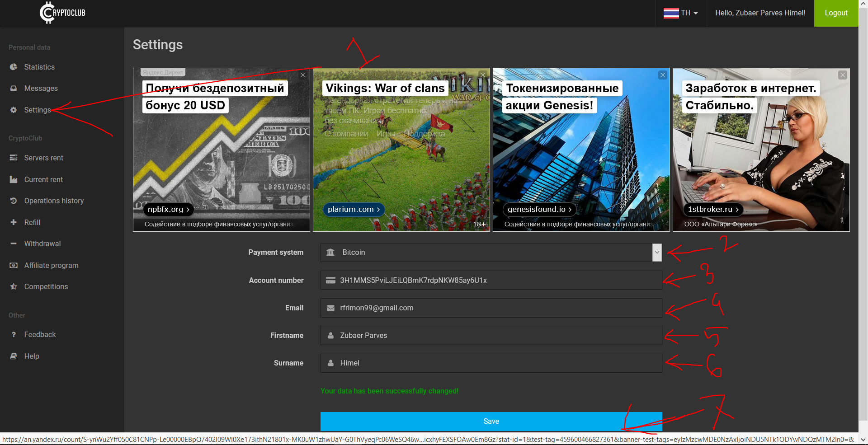
Task: Click the page scrollbar up arrow
Action: pyautogui.click(x=863, y=4)
